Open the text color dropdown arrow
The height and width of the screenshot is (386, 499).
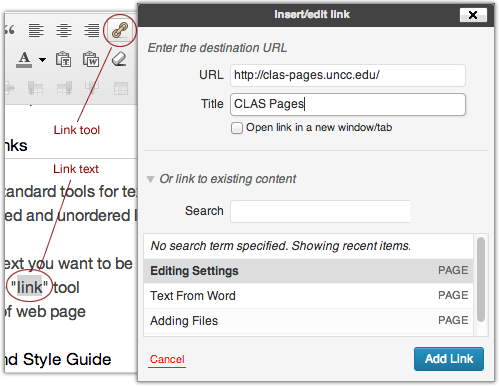(42, 60)
